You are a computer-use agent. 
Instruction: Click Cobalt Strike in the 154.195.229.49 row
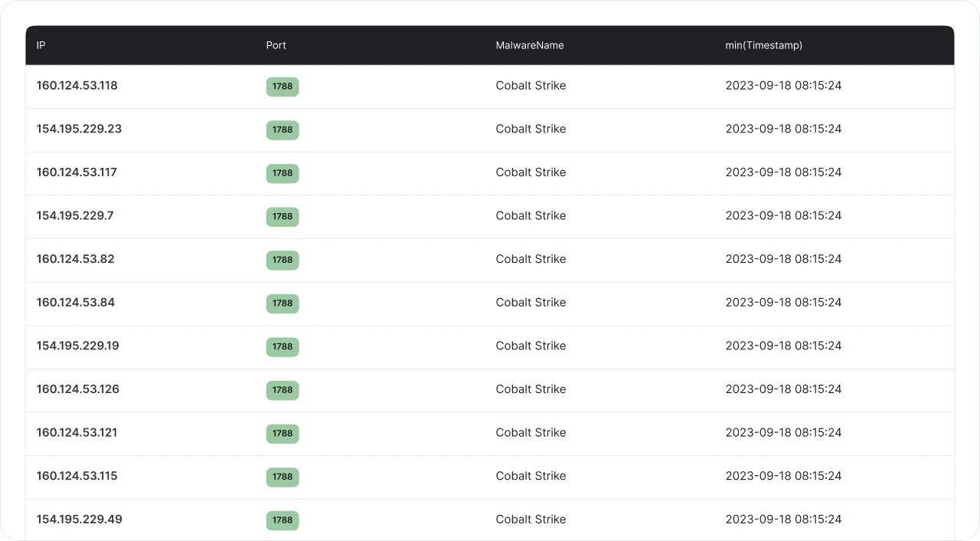pyautogui.click(x=531, y=520)
